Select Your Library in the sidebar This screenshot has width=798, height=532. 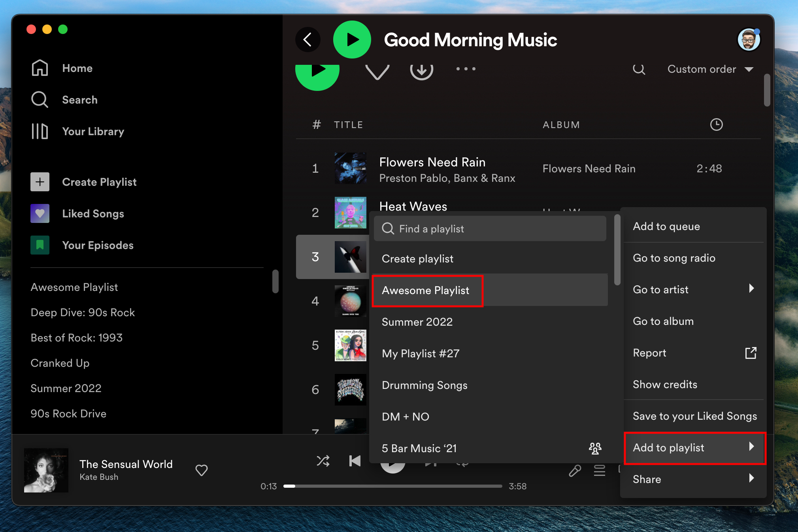coord(94,131)
